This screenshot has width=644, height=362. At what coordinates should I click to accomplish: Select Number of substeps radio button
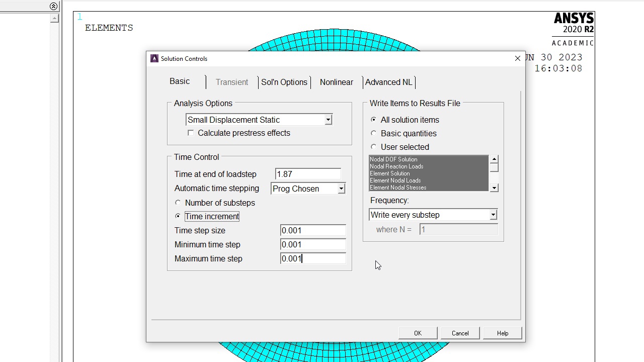[178, 203]
